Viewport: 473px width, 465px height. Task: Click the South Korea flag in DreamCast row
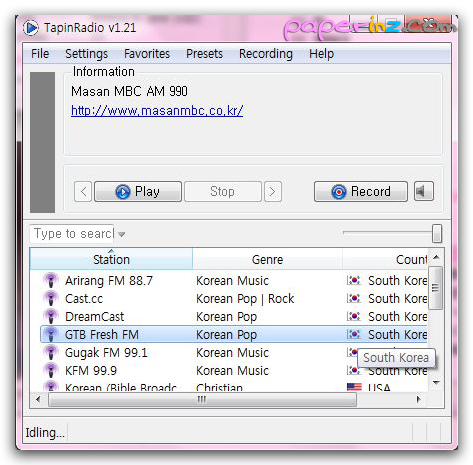click(353, 316)
